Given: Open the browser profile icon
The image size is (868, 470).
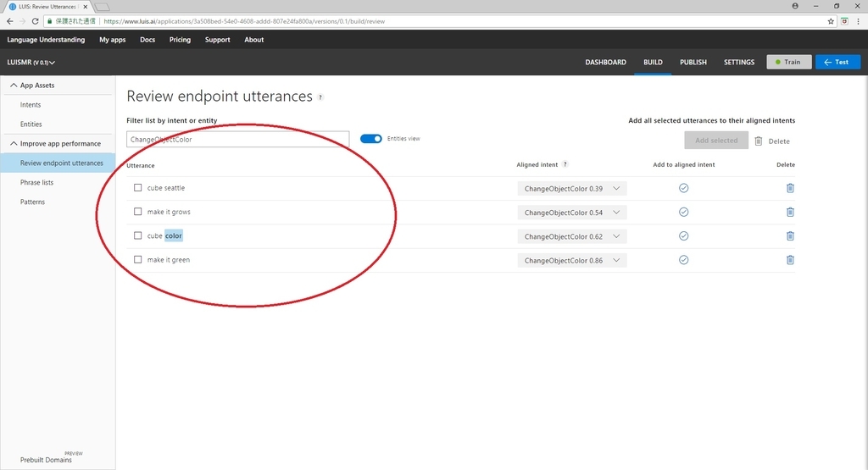Looking at the screenshot, I should click(795, 6).
